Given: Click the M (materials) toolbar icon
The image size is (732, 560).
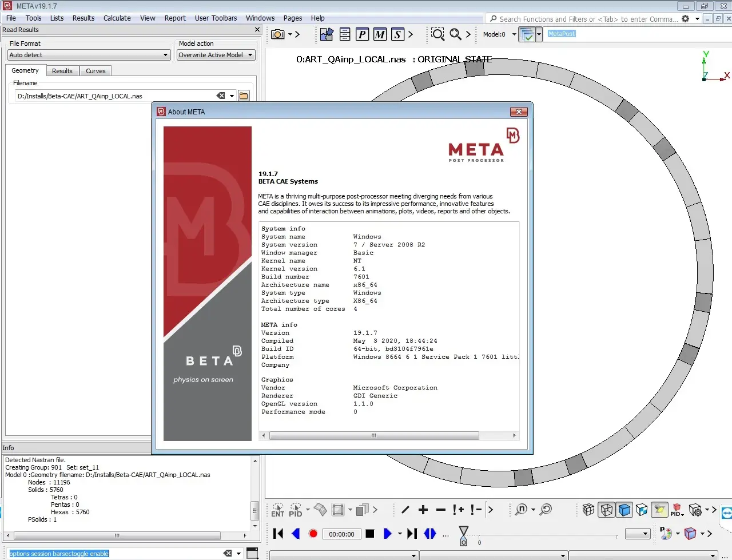Looking at the screenshot, I should tap(380, 34).
